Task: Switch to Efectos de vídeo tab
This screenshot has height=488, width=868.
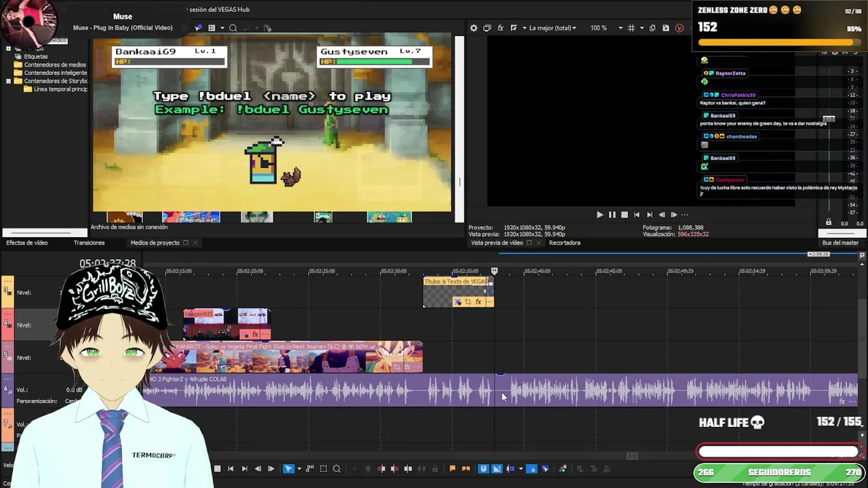Action: click(27, 243)
